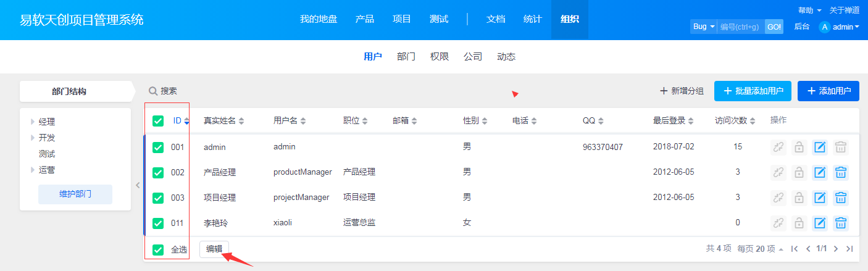Sort by 最后登录 column
868x271 pixels.
tap(674, 121)
